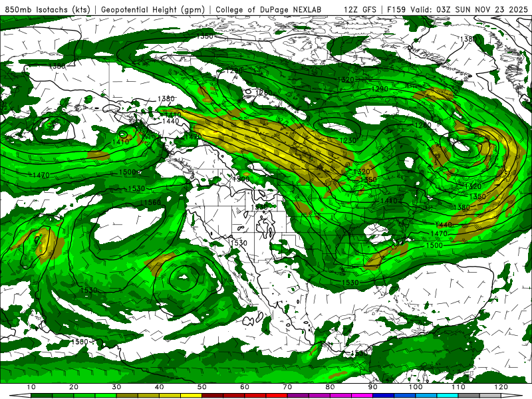Select the bright yellow swatch ending at 50
532x399 pixels.
tap(191, 396)
